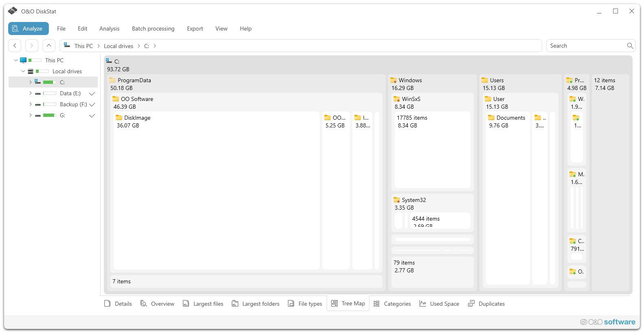Expand the C: drive tree node
This screenshot has height=333, width=644.
pyautogui.click(x=30, y=82)
